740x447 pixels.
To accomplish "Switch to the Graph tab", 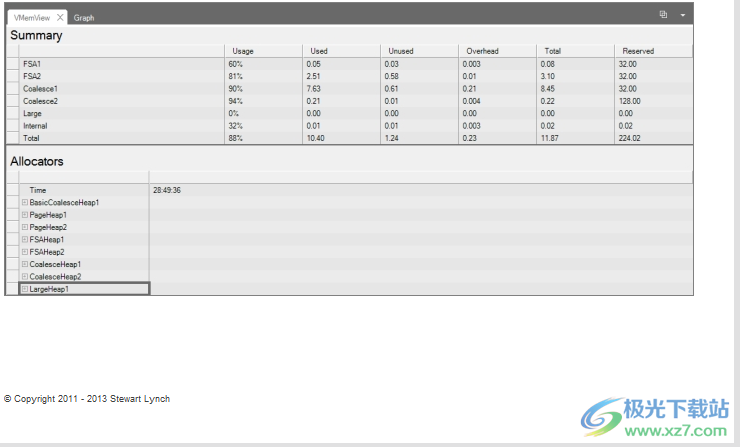I will point(84,18).
